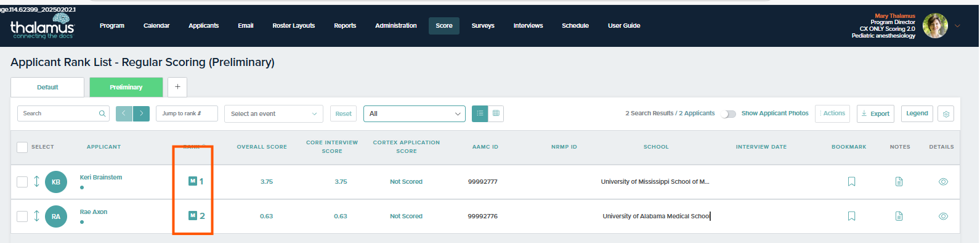Viewport: 980px width, 243px height.
Task: View details for Keri Brainstem
Action: click(x=943, y=182)
